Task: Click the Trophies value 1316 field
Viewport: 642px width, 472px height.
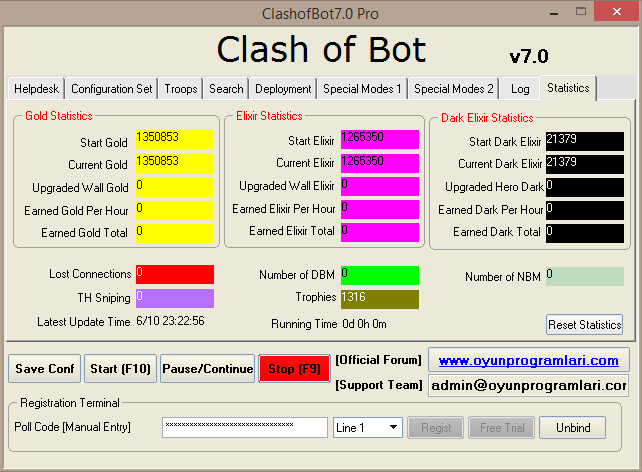Action: point(380,299)
